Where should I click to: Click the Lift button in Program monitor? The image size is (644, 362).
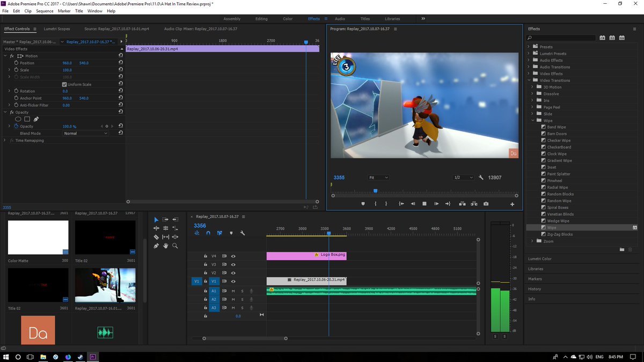point(462,204)
